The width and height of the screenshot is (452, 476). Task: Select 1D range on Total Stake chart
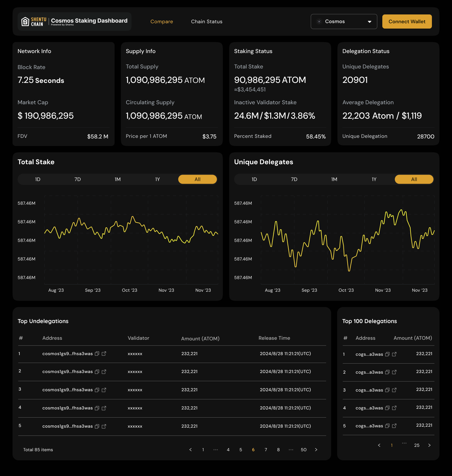(38, 179)
